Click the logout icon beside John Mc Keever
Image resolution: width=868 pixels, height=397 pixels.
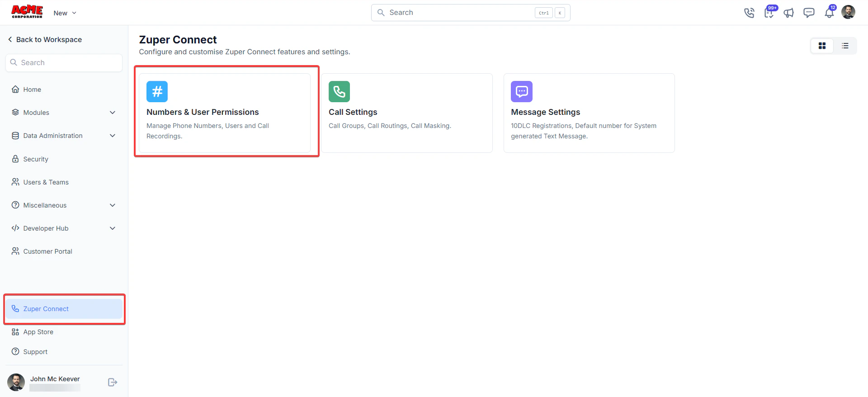point(113,383)
